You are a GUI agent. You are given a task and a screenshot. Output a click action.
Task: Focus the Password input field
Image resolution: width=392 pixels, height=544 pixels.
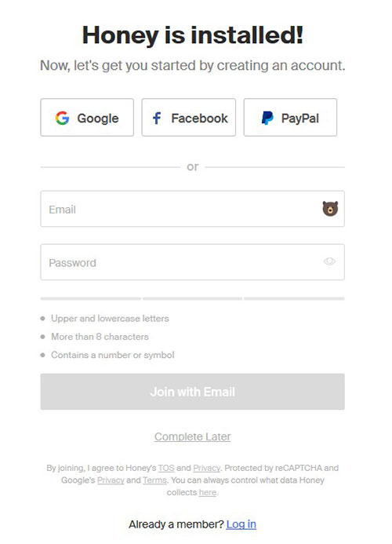(x=192, y=262)
